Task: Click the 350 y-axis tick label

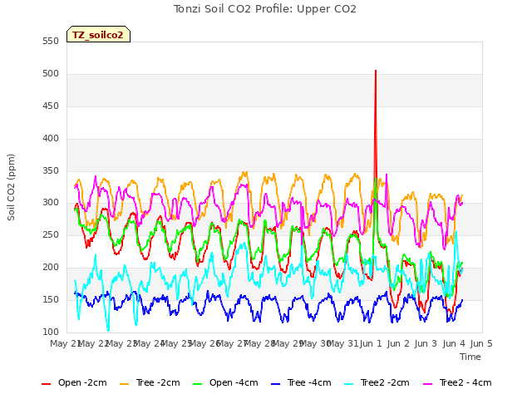Action: 51,170
